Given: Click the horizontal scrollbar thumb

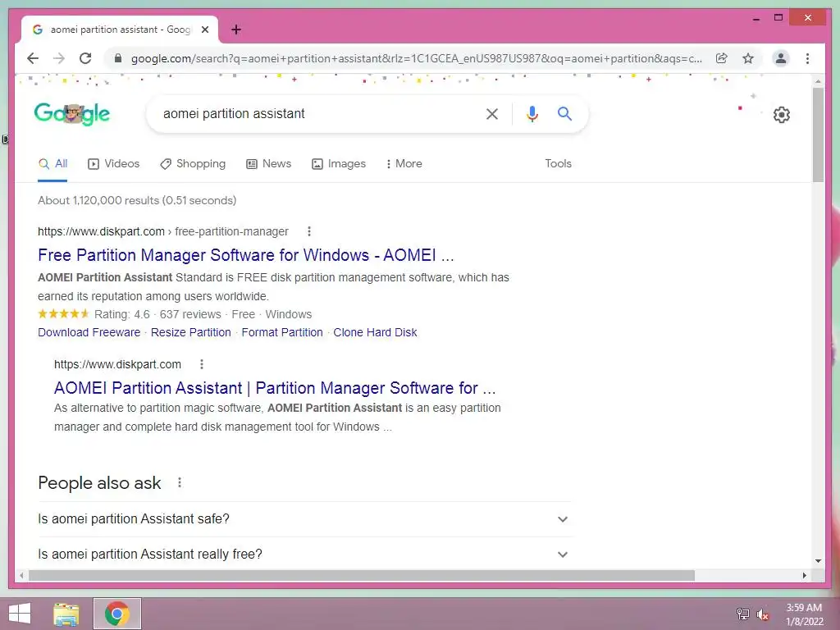Looking at the screenshot, I should click(362, 575).
